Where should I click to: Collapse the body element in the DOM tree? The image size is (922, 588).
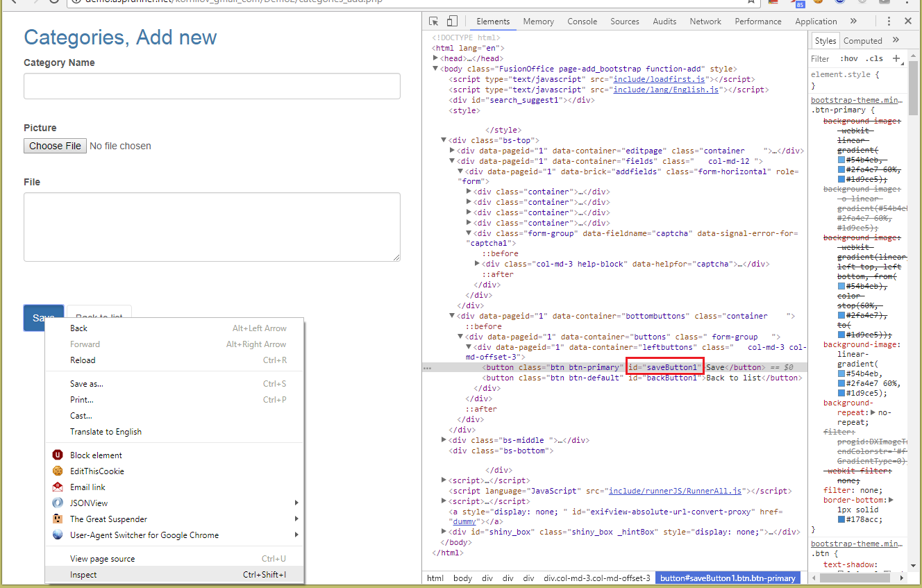click(x=435, y=68)
